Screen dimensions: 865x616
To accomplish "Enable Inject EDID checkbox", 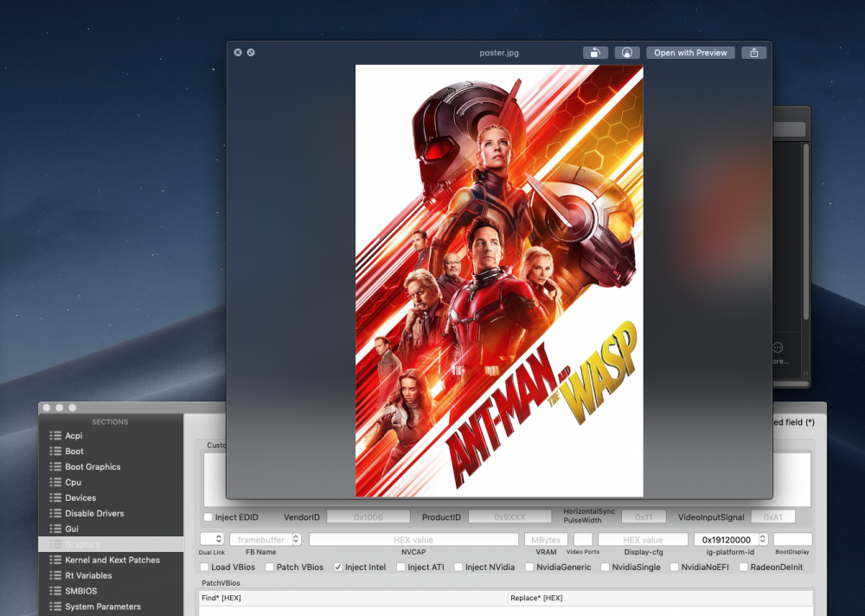I will click(208, 517).
